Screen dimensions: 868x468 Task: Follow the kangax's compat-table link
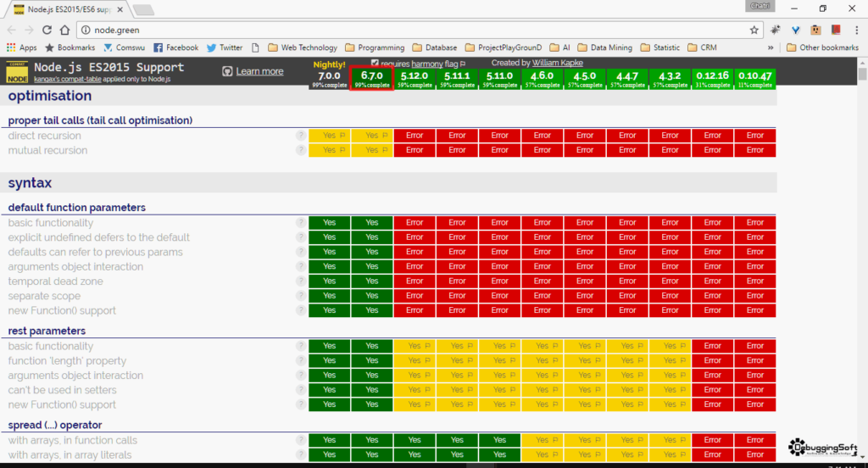(x=68, y=79)
